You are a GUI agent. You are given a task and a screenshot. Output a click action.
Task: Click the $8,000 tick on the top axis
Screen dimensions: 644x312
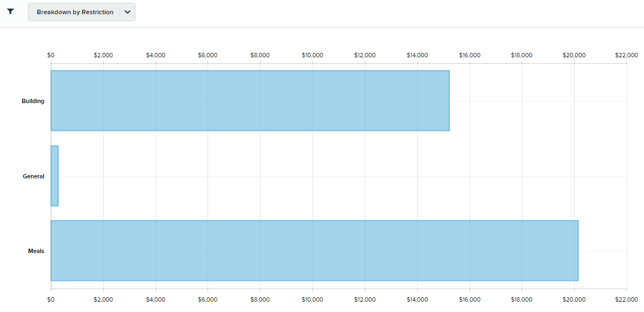(260, 55)
